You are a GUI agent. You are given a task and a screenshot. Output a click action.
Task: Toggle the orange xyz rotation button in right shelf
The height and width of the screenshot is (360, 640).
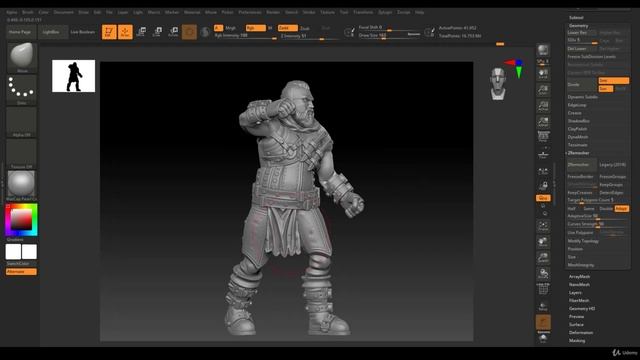[543, 198]
